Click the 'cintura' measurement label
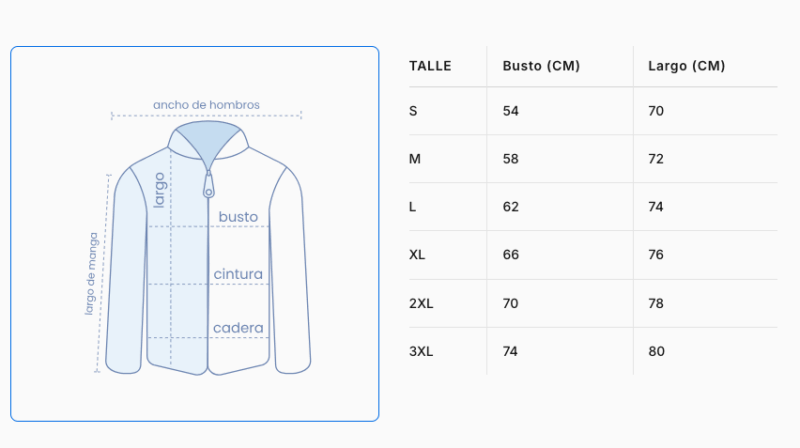This screenshot has width=800, height=448. (238, 274)
